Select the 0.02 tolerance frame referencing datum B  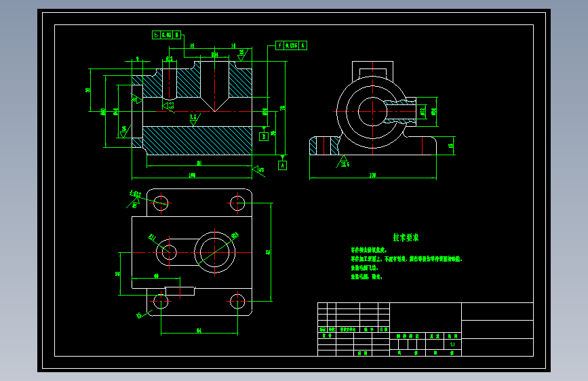tap(167, 35)
